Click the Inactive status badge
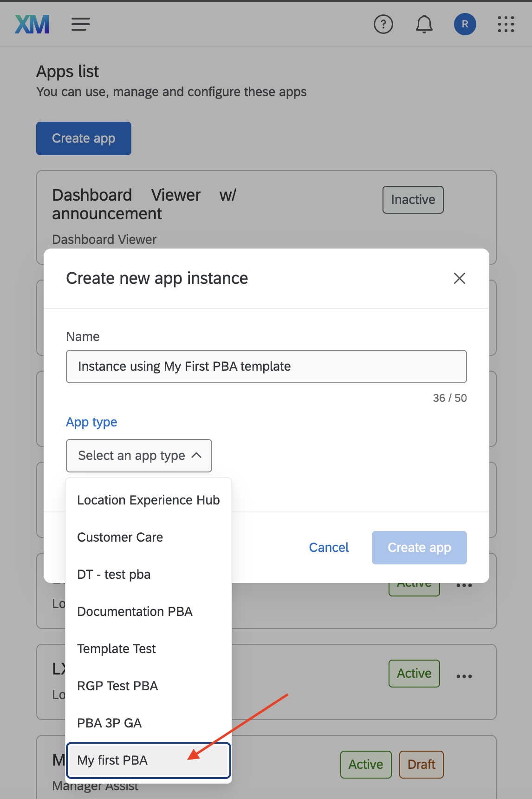Image resolution: width=532 pixels, height=799 pixels. tap(413, 200)
